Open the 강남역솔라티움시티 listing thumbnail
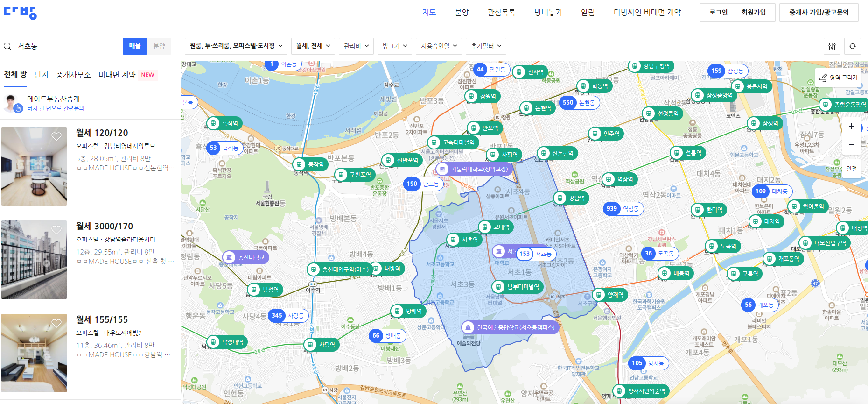This screenshot has height=404, width=868. coord(34,260)
